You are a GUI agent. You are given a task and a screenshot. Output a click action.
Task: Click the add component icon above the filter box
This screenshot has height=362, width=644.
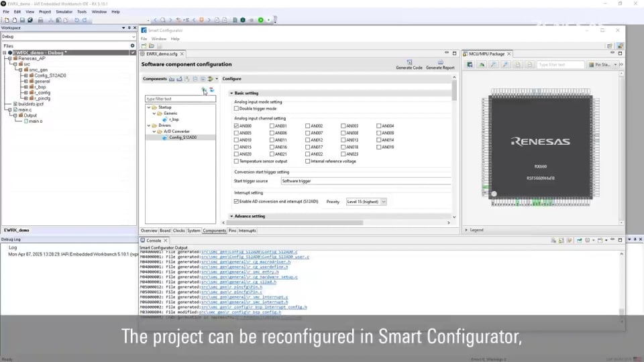click(204, 89)
